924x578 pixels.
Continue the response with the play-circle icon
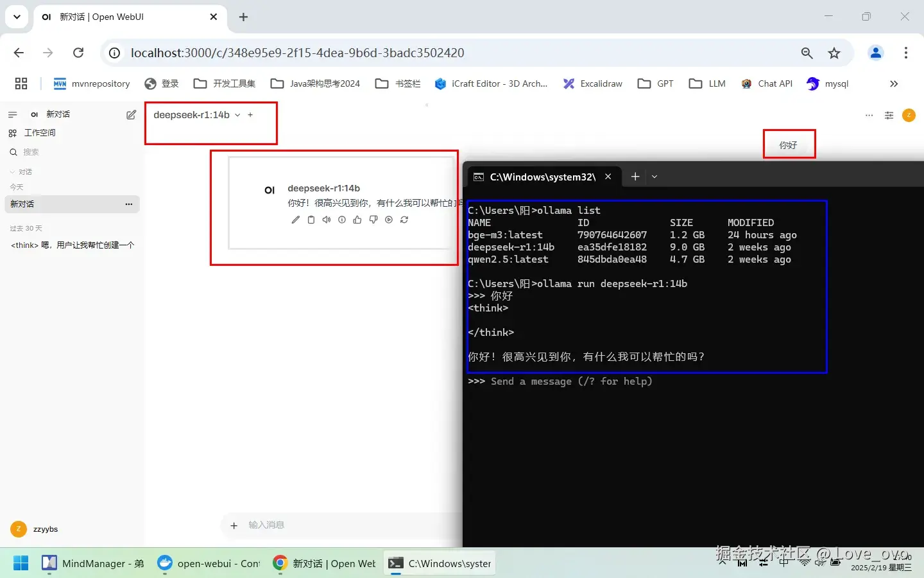(x=389, y=220)
